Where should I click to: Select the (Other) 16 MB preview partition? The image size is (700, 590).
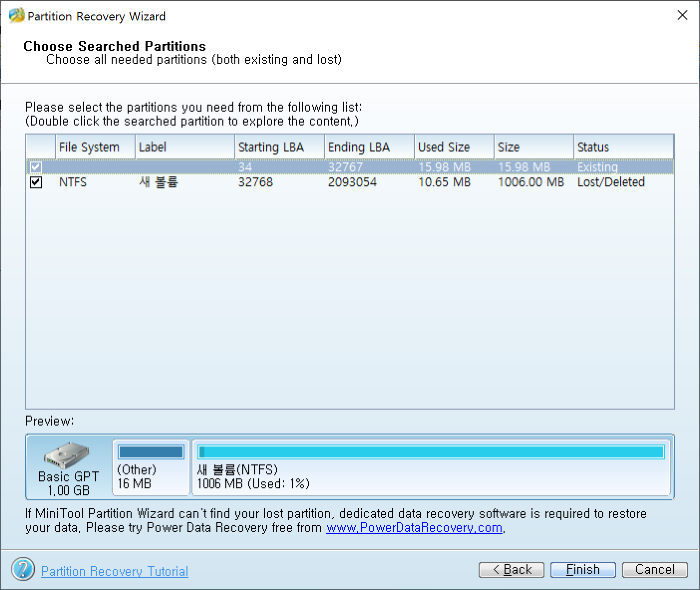151,467
